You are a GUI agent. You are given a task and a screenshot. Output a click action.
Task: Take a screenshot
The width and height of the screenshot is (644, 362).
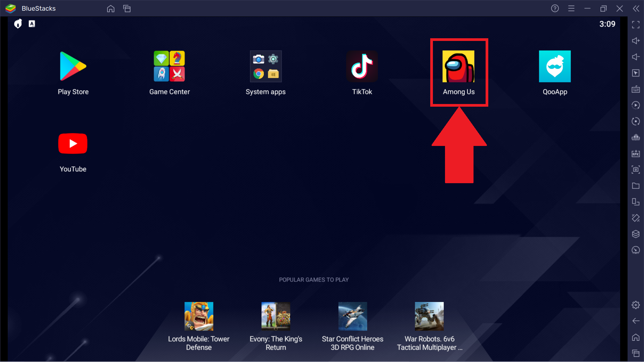(636, 170)
